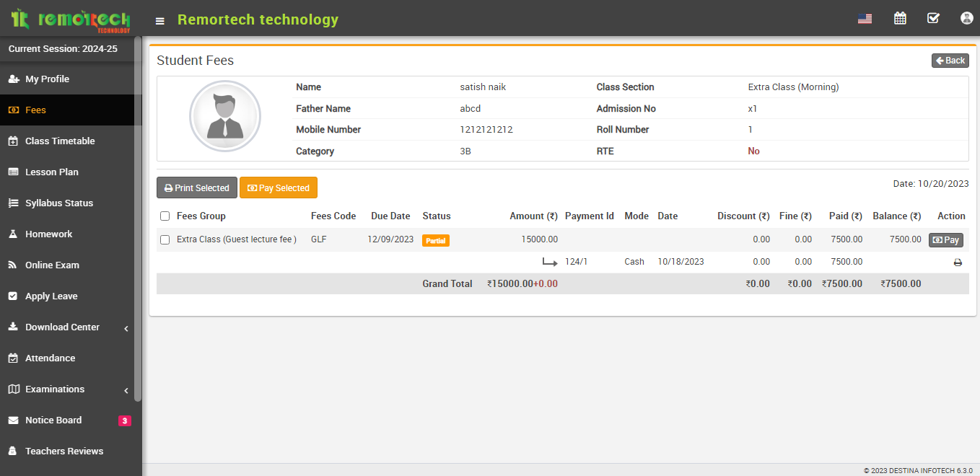Click the printer icon in the payment row
The image size is (980, 476).
tap(958, 262)
